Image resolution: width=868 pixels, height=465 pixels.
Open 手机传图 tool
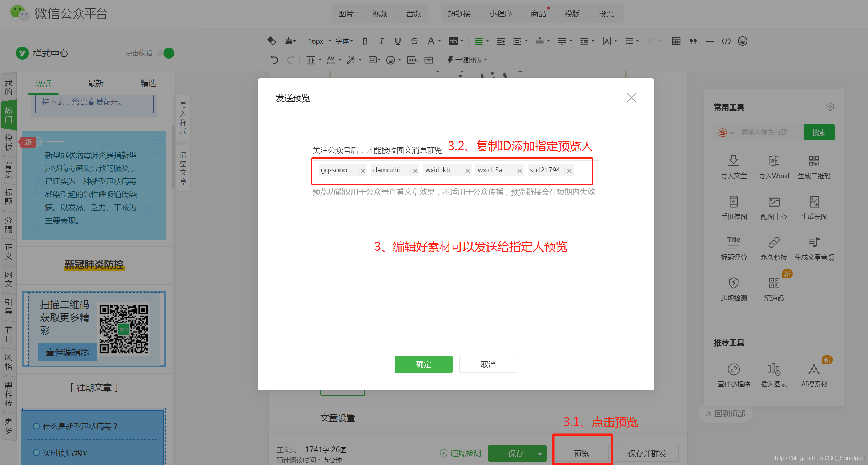pos(734,208)
